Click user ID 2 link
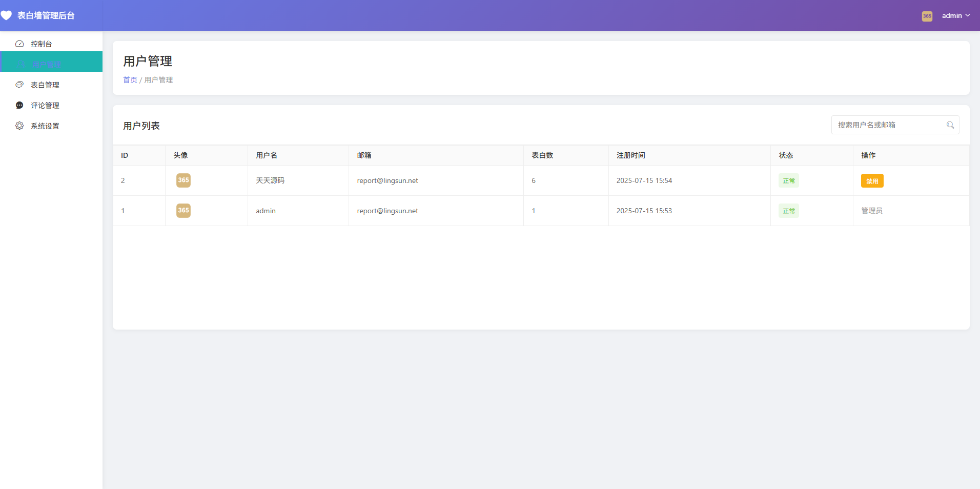980x489 pixels. click(123, 180)
